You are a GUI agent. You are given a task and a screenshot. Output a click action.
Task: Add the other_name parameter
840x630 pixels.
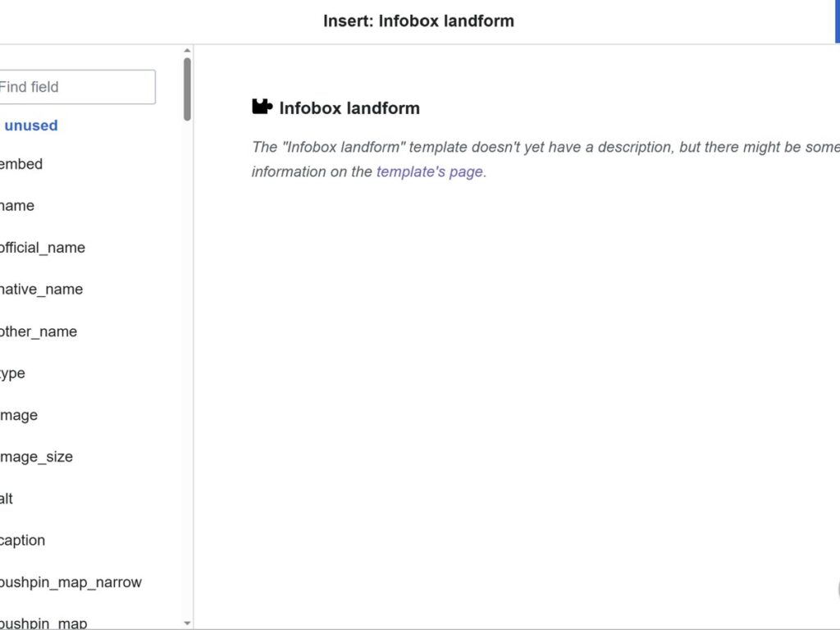click(x=38, y=331)
